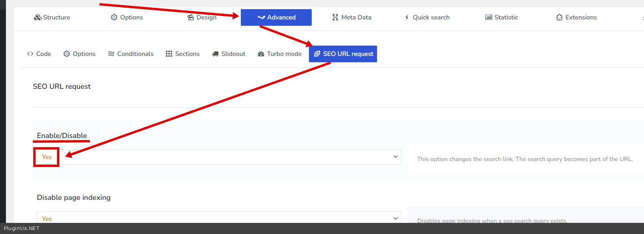This screenshot has height=234, width=644.
Task: Go to the Statistic tab
Action: [501, 17]
